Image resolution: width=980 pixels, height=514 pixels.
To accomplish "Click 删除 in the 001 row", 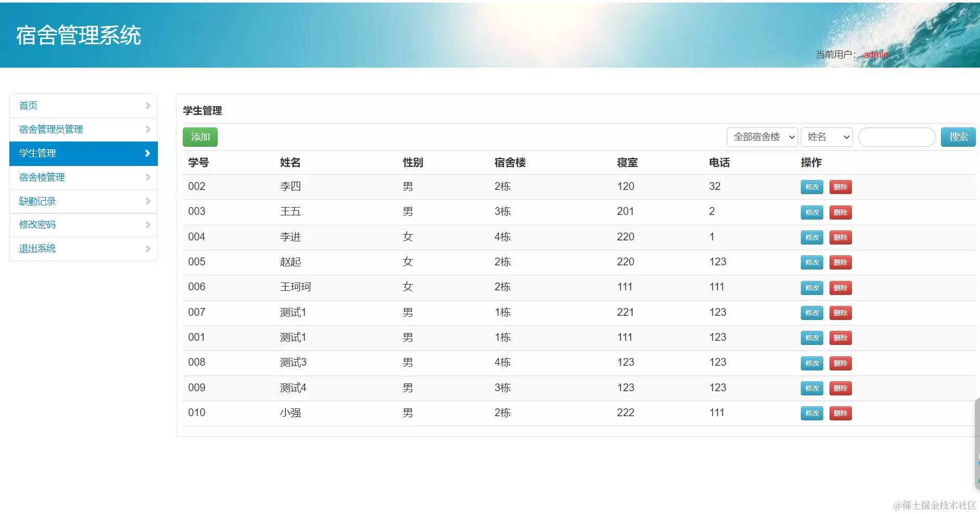I will pos(840,338).
